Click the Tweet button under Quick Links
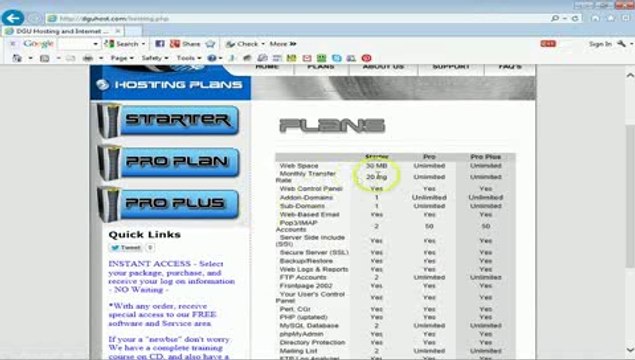635x360 pixels. click(125, 247)
